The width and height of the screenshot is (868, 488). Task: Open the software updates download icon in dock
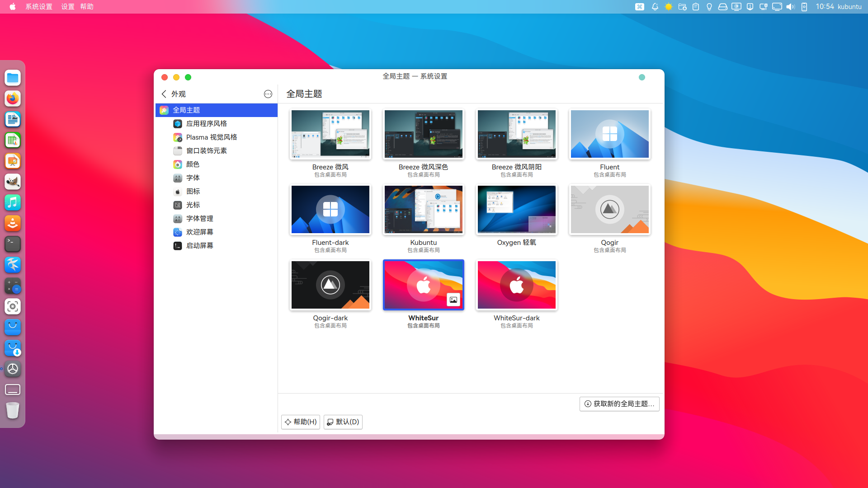(x=13, y=348)
